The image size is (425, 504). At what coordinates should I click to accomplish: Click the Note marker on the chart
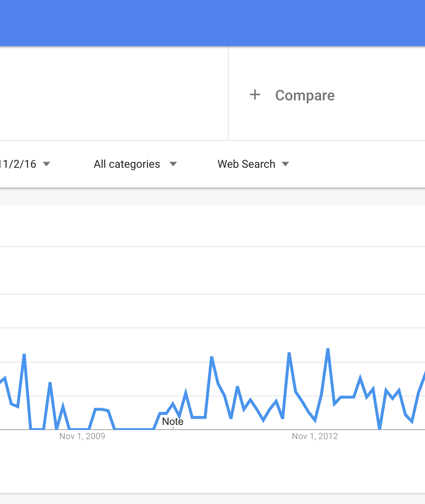[x=173, y=422]
